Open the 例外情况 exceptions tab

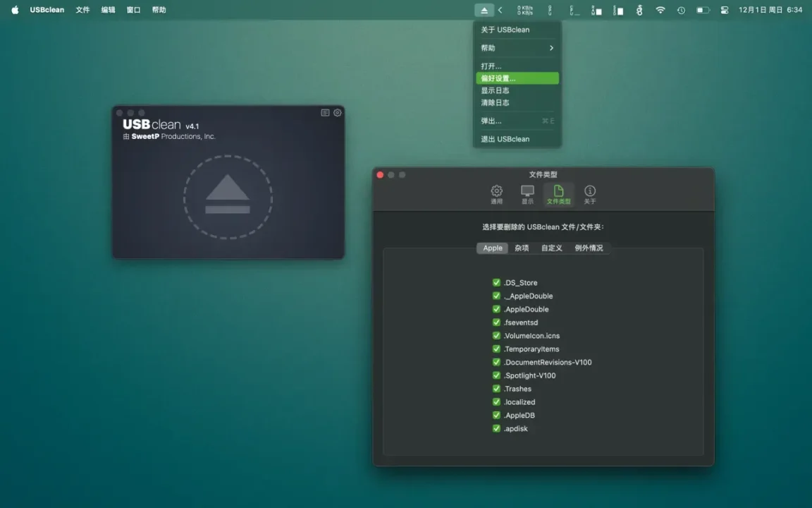(589, 248)
